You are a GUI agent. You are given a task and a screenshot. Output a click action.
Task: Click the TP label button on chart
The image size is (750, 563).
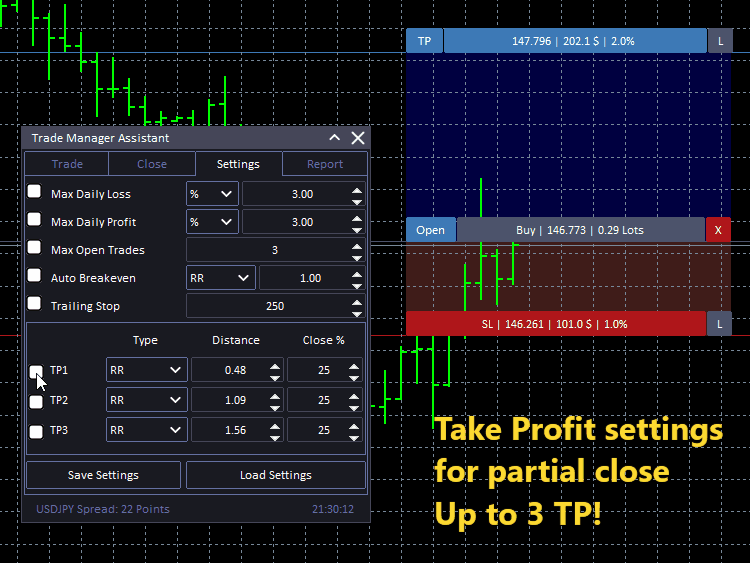[x=424, y=41]
